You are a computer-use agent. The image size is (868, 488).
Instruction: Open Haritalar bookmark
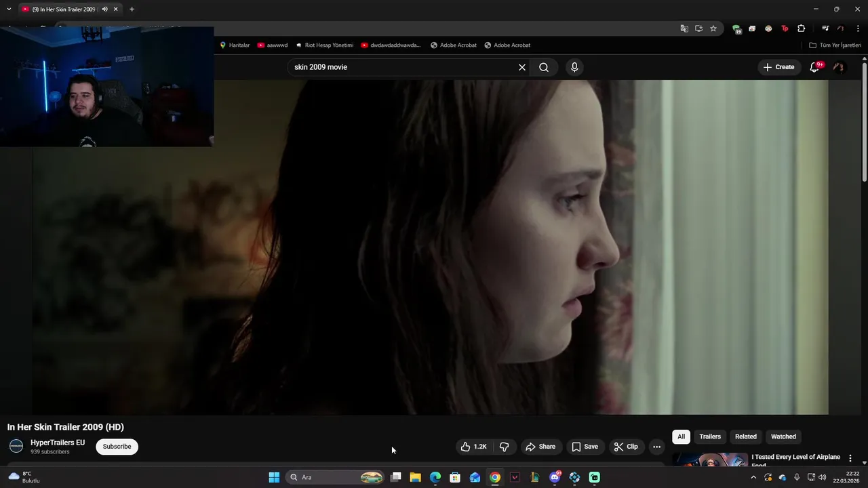235,45
